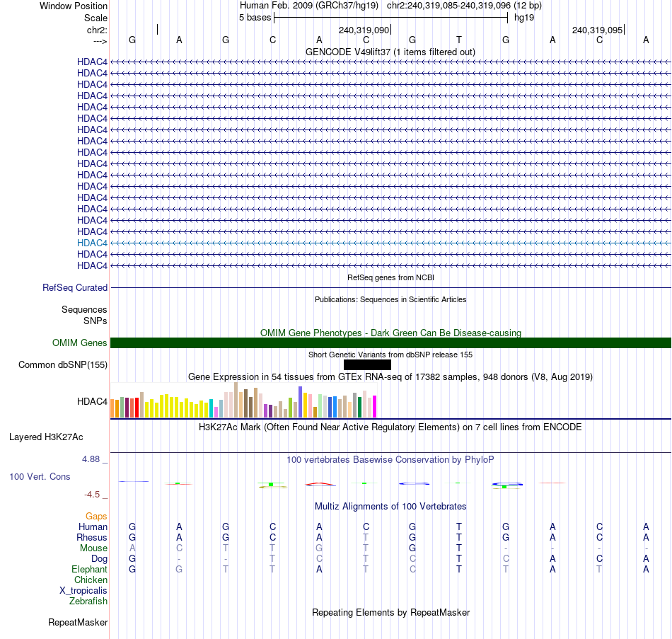Open the RefSeq Curated track label

tap(75, 287)
